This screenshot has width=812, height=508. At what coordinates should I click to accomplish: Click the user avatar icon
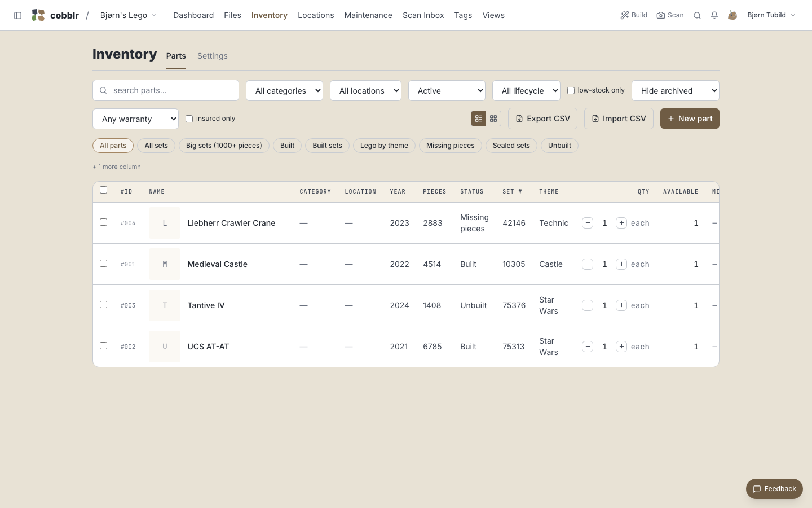[x=732, y=15]
